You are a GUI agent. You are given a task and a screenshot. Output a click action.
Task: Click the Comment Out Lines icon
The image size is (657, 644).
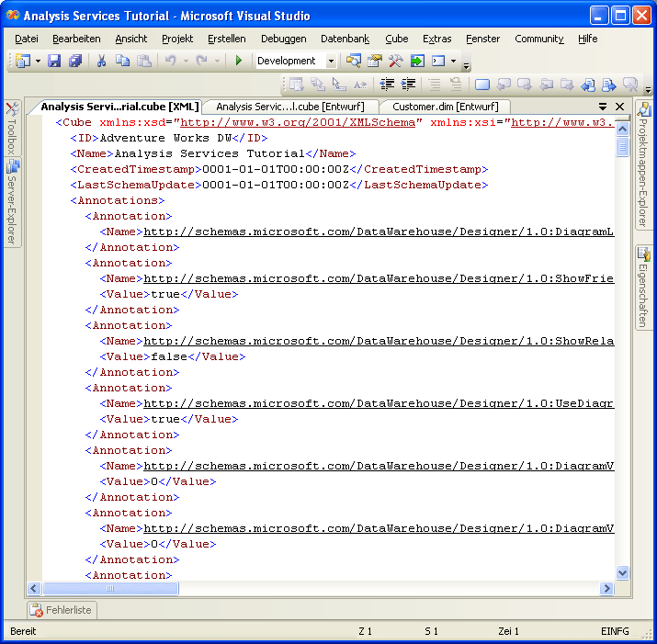[435, 85]
